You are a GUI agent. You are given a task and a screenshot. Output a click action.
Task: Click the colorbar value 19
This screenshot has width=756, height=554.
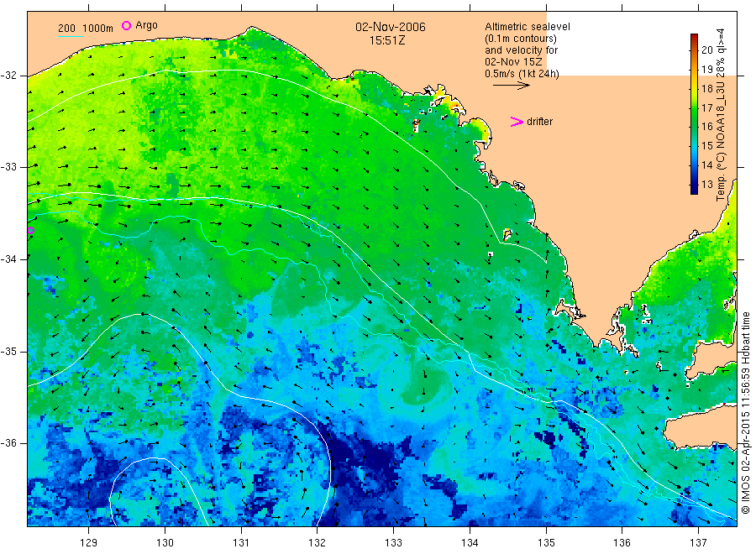[x=706, y=69]
